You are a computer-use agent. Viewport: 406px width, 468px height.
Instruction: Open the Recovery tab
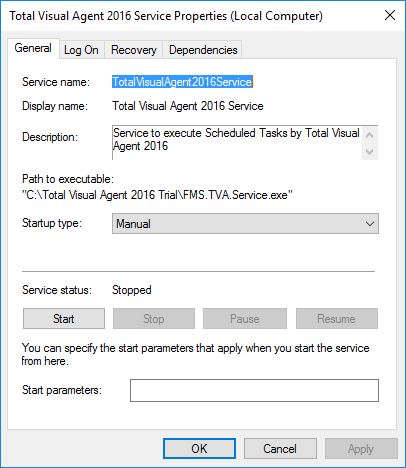click(134, 50)
